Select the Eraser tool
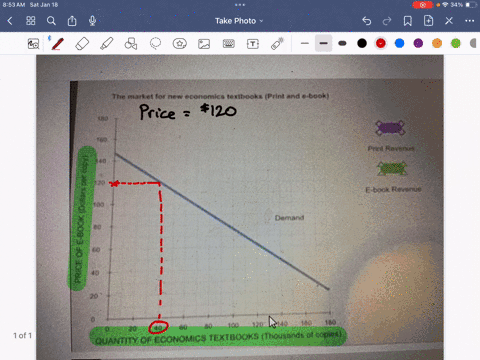The height and width of the screenshot is (360, 480). pos(82,44)
